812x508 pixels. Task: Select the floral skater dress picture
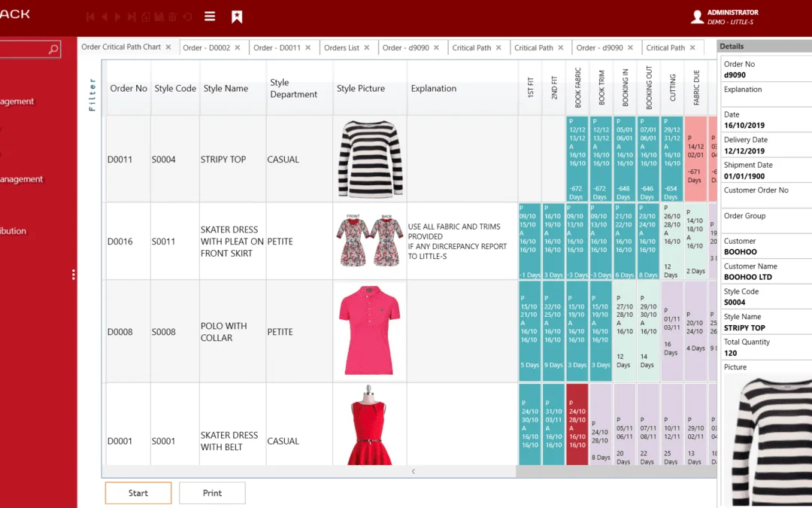pos(370,241)
